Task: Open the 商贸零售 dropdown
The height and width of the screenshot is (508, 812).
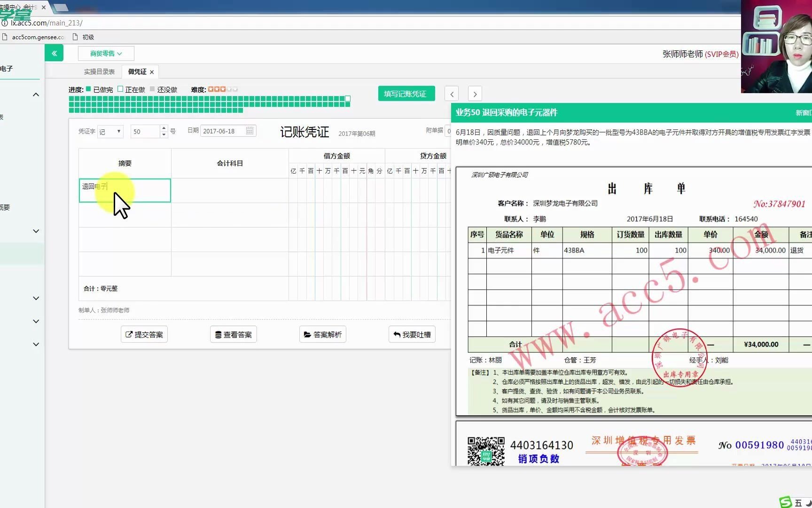Action: (106, 54)
